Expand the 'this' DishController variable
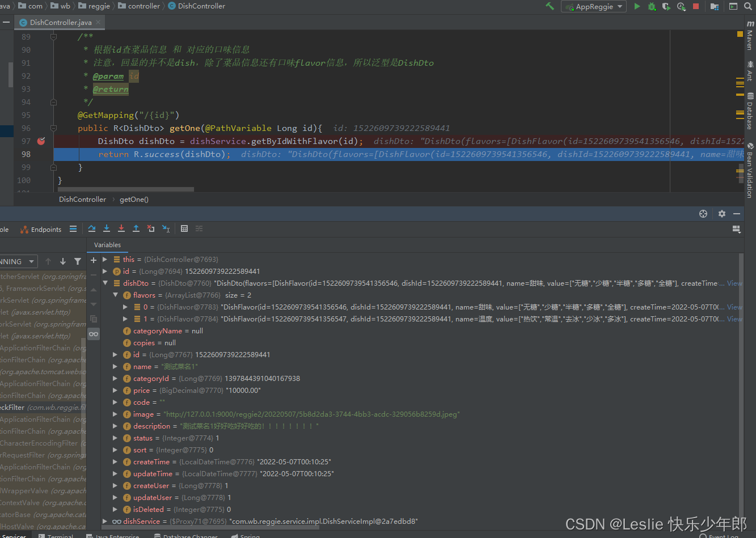The image size is (756, 538). point(105,259)
